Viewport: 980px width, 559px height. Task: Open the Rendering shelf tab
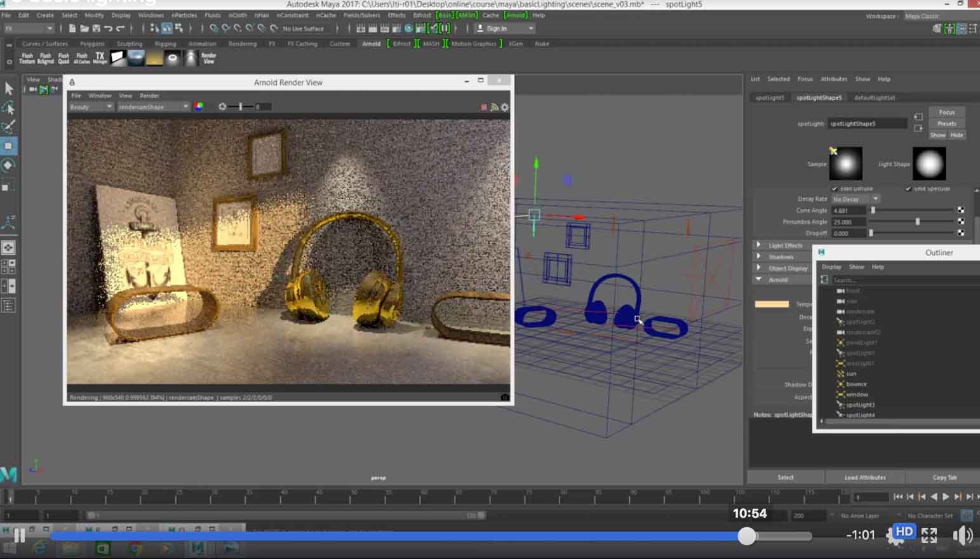point(242,44)
